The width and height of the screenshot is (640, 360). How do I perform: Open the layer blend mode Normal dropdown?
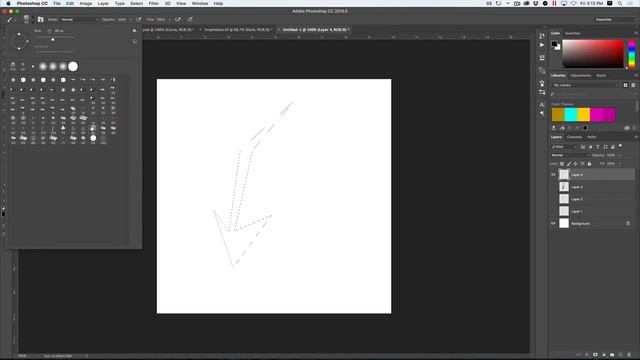click(570, 155)
